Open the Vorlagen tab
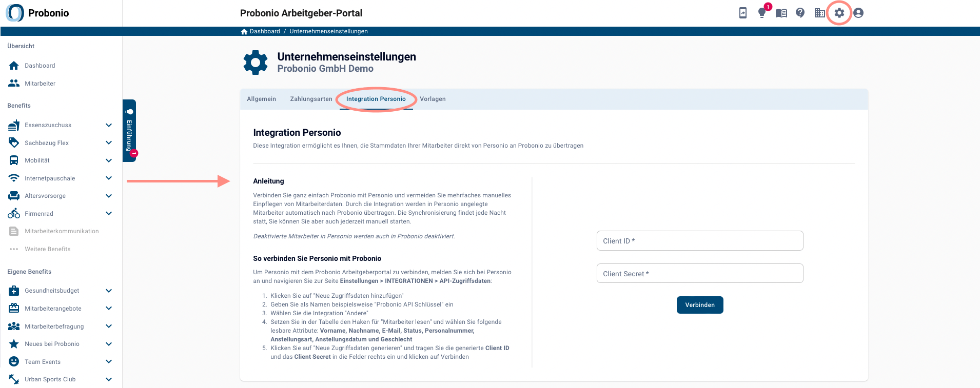Screen dimensions: 980x388 tap(433, 99)
